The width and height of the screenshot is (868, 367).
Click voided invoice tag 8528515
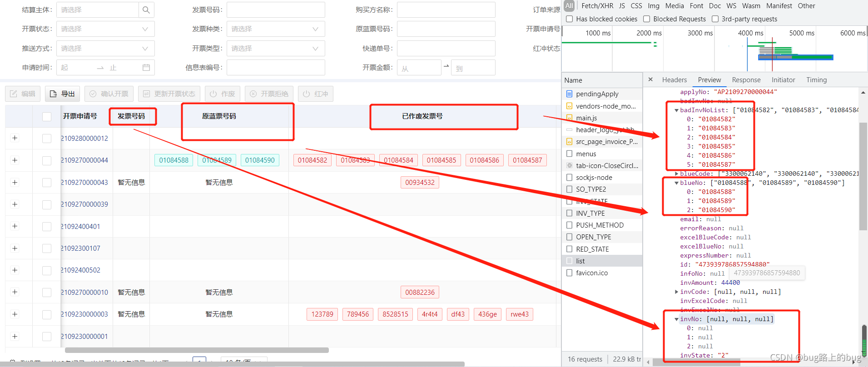click(x=395, y=314)
